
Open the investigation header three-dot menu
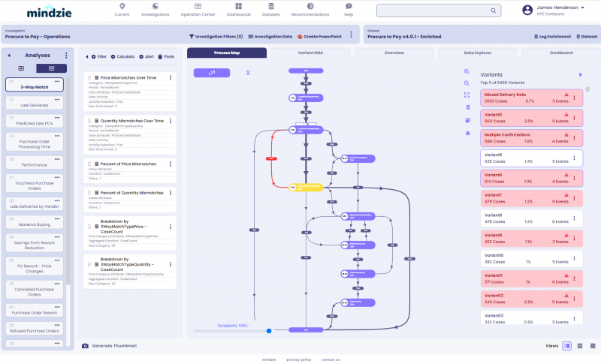click(x=351, y=35)
